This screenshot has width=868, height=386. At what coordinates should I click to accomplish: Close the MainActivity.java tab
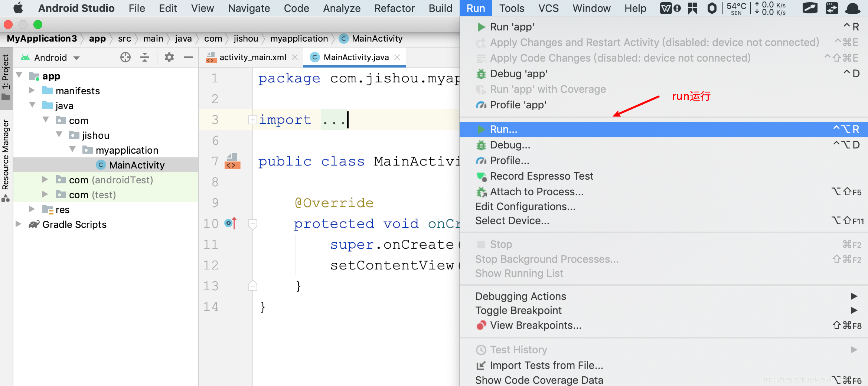click(x=397, y=57)
